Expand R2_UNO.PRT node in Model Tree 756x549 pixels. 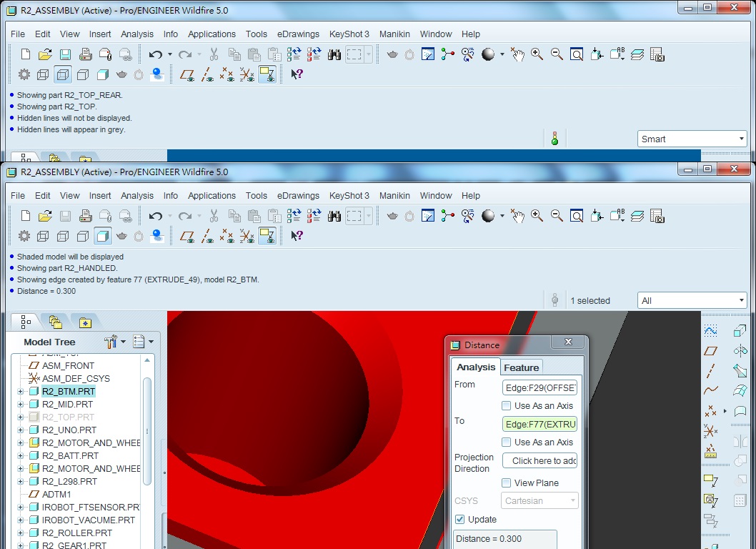coord(20,430)
